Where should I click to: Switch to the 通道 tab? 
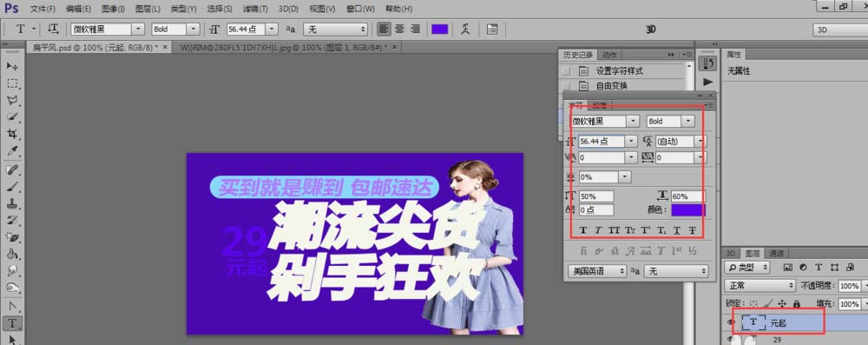click(x=777, y=253)
